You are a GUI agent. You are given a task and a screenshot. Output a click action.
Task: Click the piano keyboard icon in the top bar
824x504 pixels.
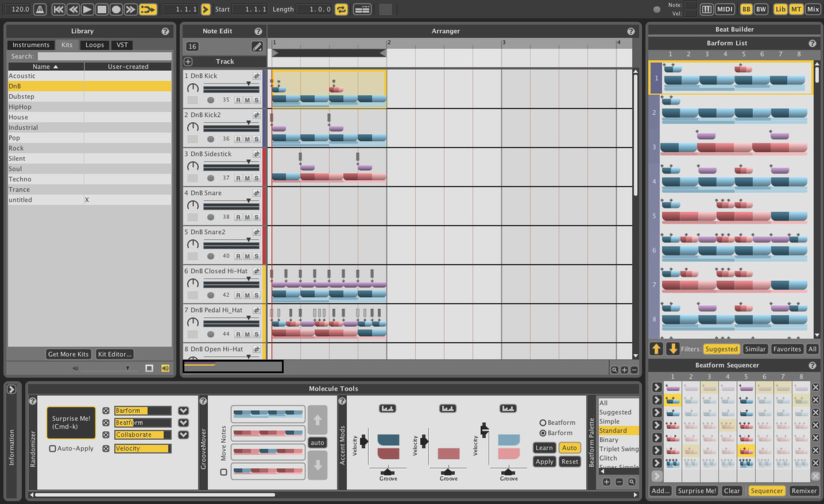tap(707, 9)
